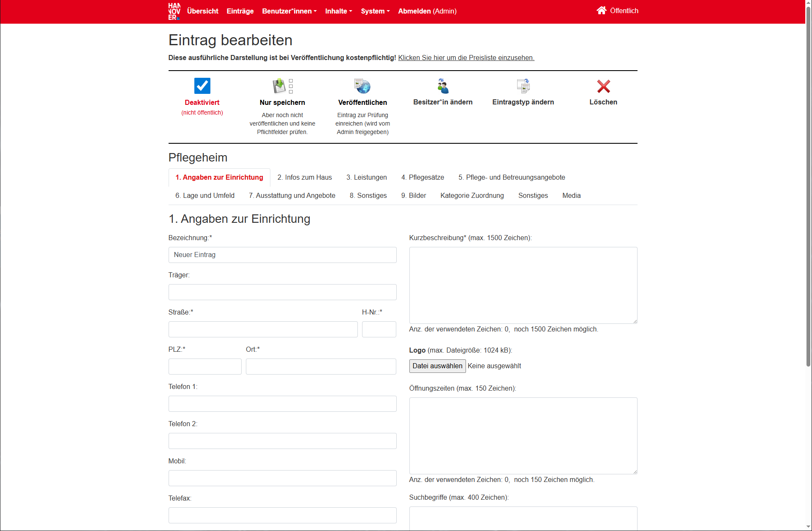812x531 pixels.
Task: Open the Benutzer*innen dropdown menu
Action: click(x=289, y=11)
